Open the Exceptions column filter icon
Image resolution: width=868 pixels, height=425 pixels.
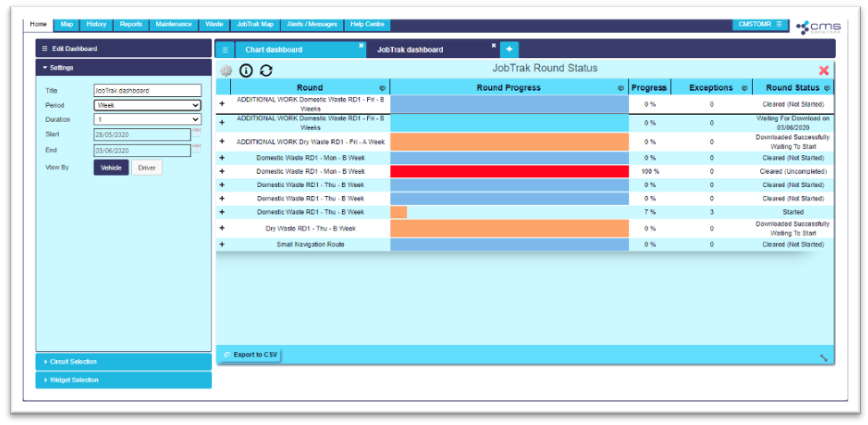pyautogui.click(x=744, y=88)
